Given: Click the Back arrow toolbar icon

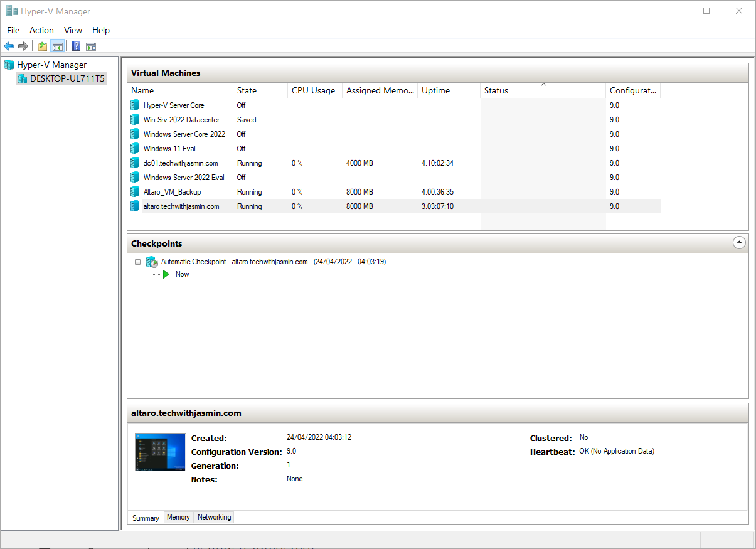Looking at the screenshot, I should pyautogui.click(x=9, y=46).
